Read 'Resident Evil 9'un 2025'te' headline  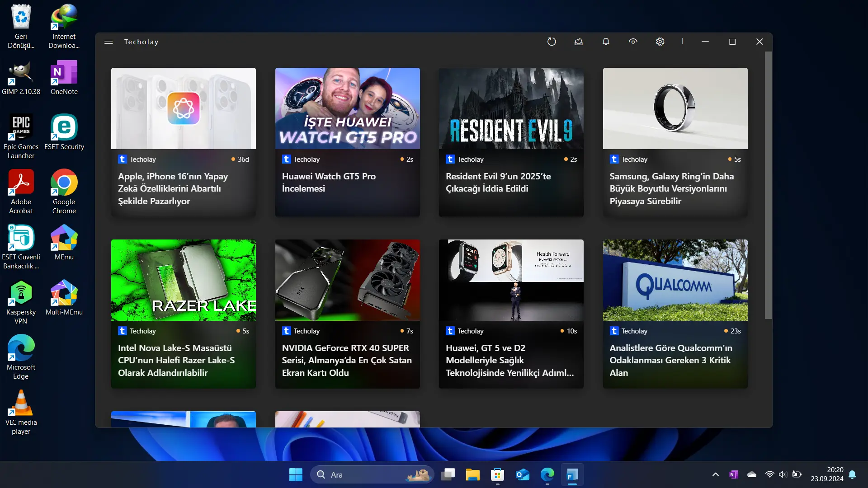point(498,183)
